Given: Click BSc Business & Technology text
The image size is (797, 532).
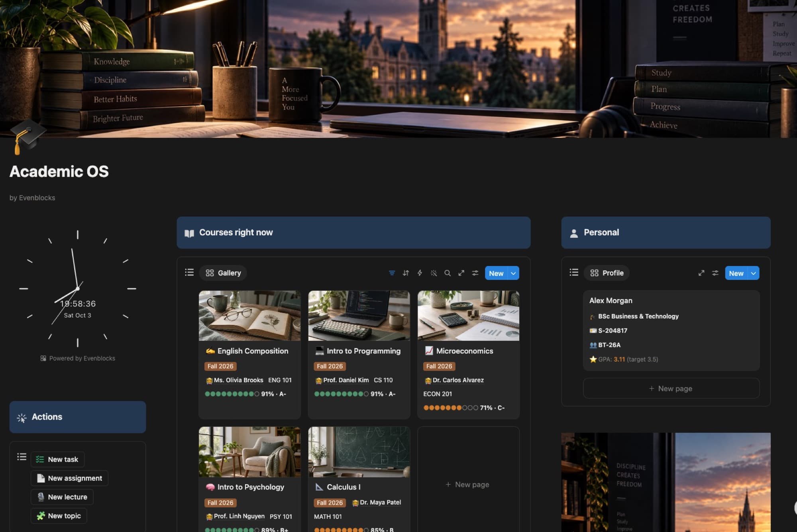Looking at the screenshot, I should tap(638, 316).
